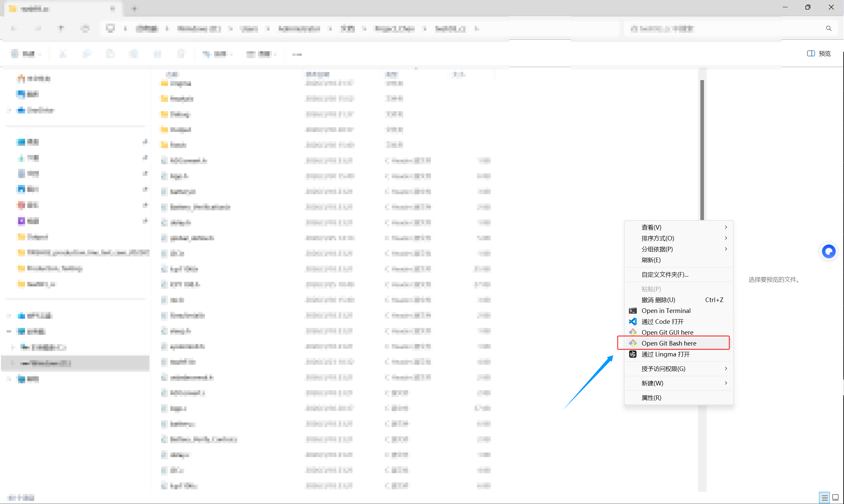Click the VS Code icon in context menu
This screenshot has height=504, width=844.
tap(633, 321)
